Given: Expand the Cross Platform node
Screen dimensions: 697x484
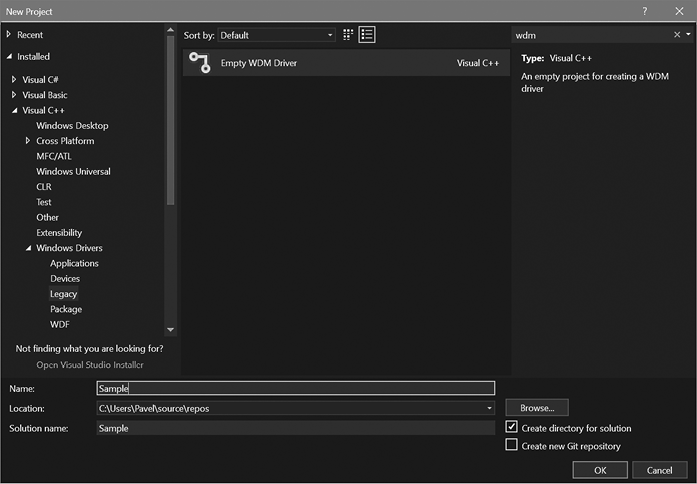Looking at the screenshot, I should click(x=28, y=141).
